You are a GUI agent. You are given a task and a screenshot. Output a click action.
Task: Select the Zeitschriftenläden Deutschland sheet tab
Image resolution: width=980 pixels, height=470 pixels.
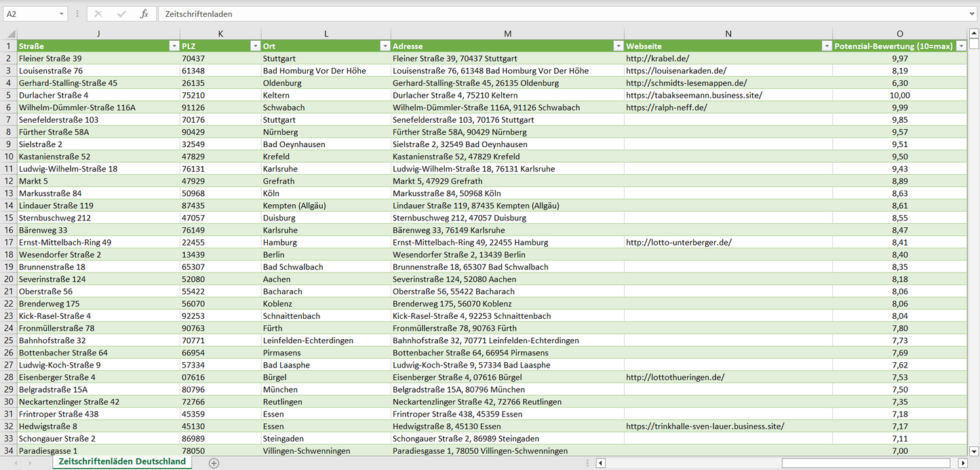[122, 462]
